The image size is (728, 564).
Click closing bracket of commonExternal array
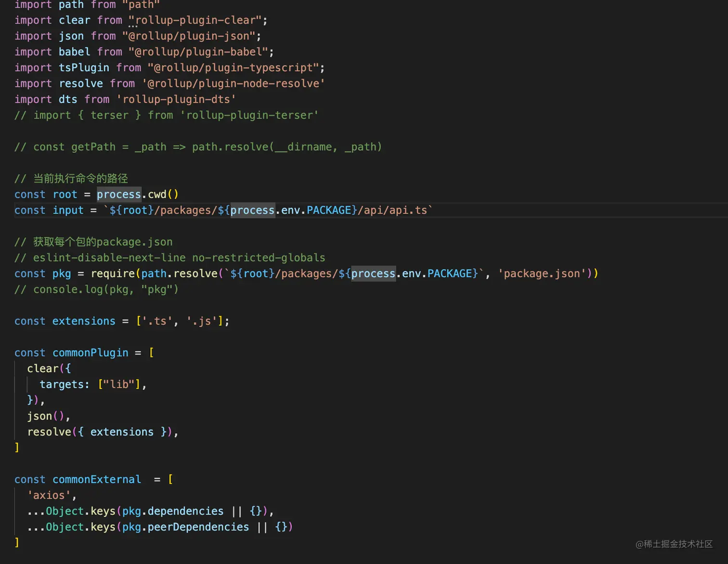[x=17, y=543]
